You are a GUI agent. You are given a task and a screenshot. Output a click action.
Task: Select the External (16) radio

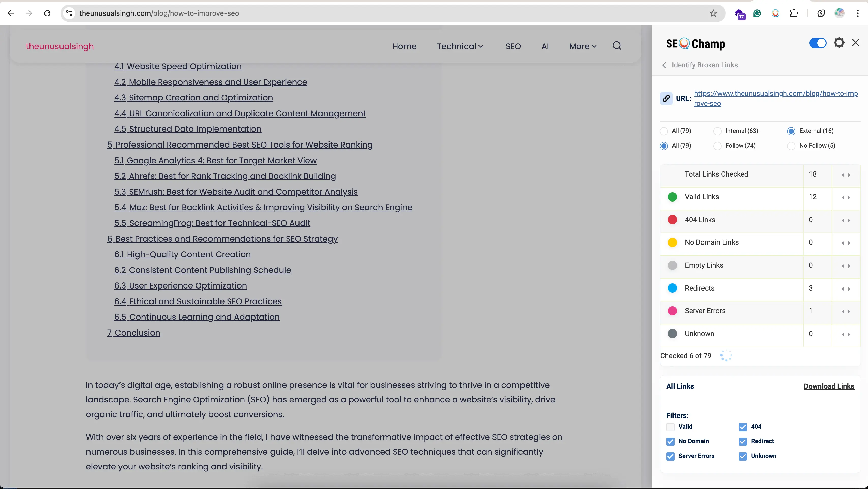[x=791, y=131]
